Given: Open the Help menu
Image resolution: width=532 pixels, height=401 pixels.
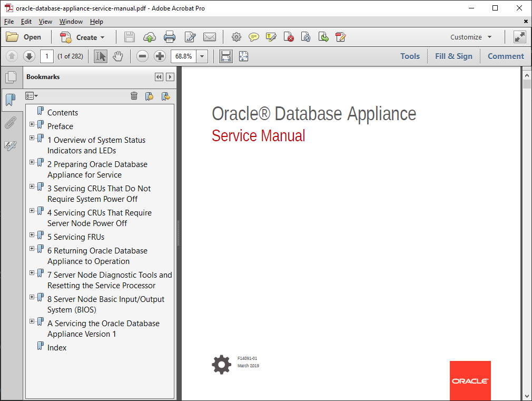Looking at the screenshot, I should coord(96,22).
